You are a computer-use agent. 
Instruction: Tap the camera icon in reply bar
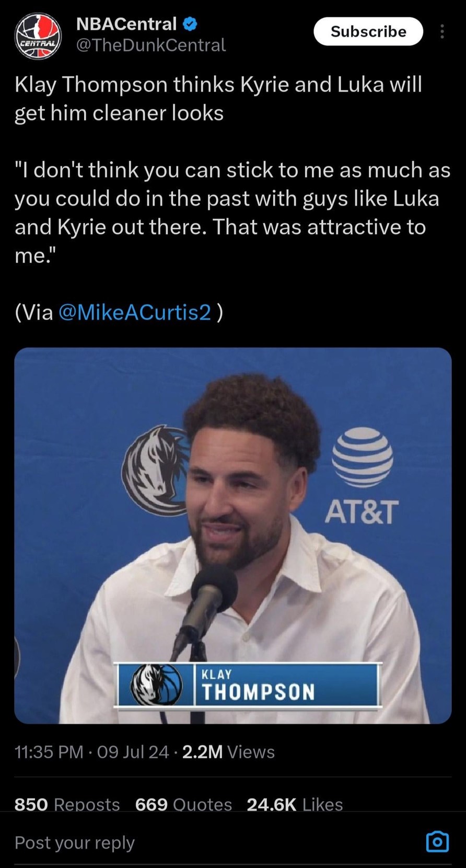(x=437, y=841)
